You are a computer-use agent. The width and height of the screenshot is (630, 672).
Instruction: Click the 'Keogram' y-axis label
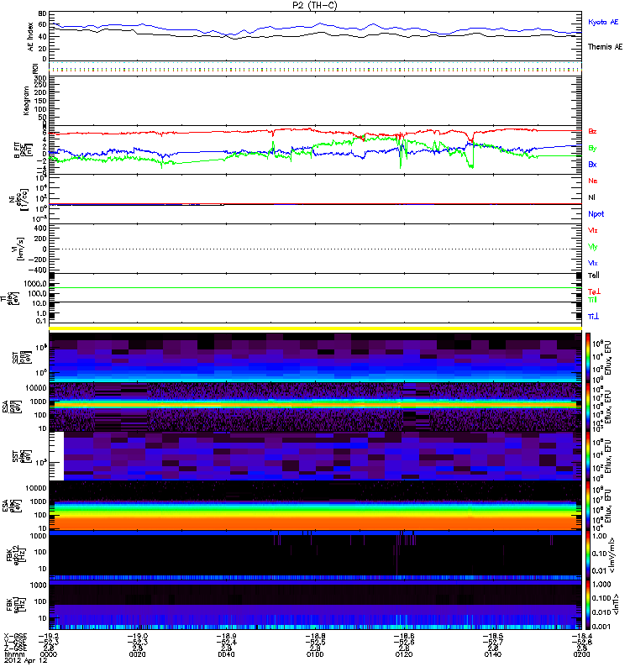pos(26,101)
